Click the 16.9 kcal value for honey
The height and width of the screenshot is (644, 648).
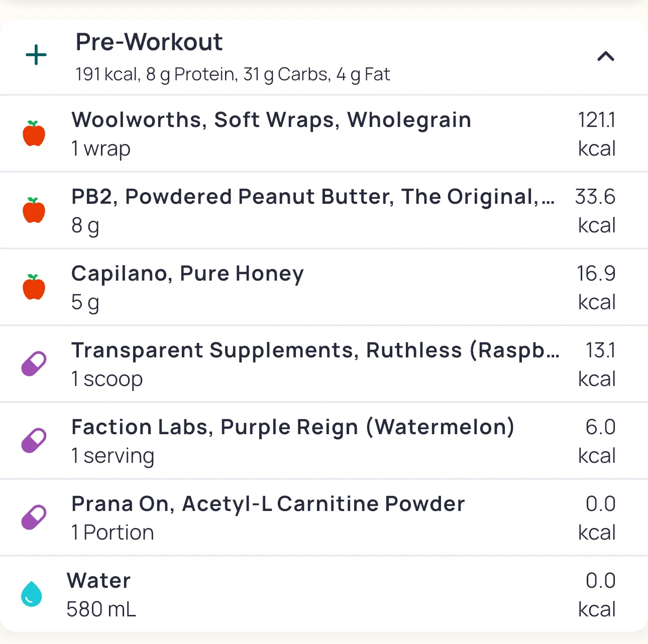coord(596,287)
